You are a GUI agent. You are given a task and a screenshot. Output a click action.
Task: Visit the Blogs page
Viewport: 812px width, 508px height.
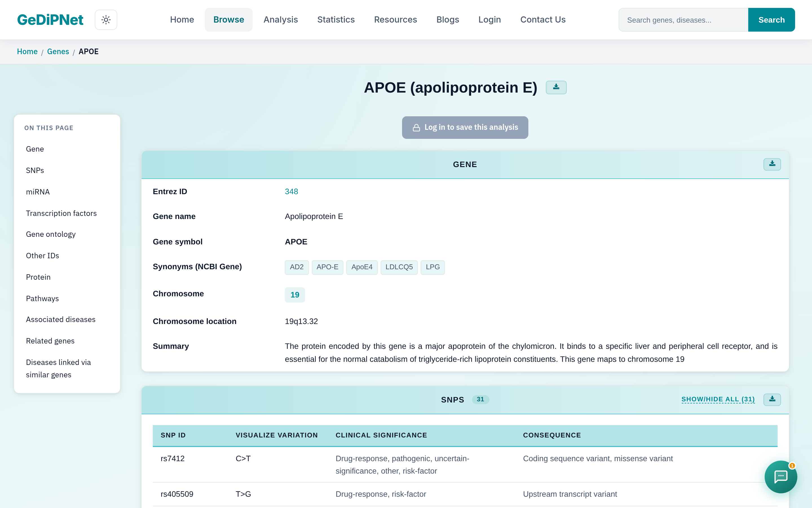click(x=448, y=20)
